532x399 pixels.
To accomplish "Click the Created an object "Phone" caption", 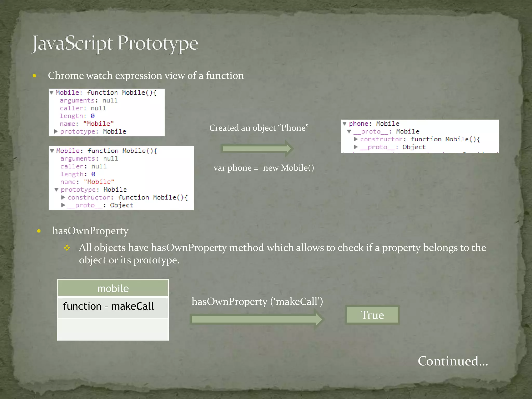I will (259, 128).
